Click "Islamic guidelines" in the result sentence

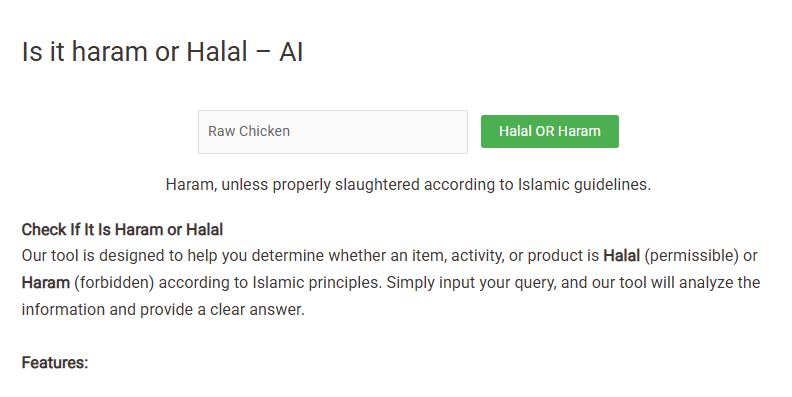[x=584, y=185]
